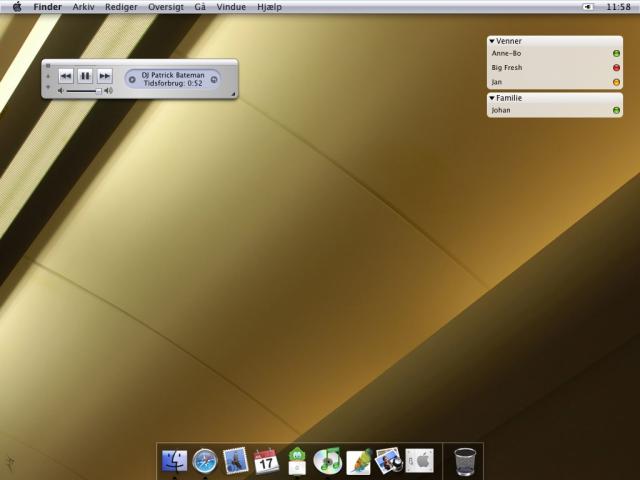This screenshot has width=640, height=480.
Task: Click Big Fresh's red status indicator
Action: click(x=616, y=68)
